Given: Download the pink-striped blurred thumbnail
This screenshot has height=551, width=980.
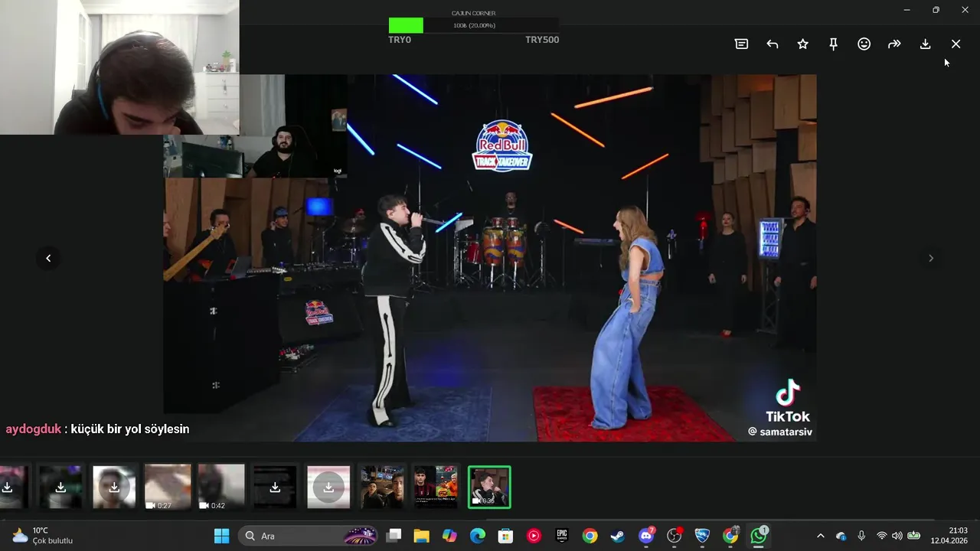Looking at the screenshot, I should 328,487.
